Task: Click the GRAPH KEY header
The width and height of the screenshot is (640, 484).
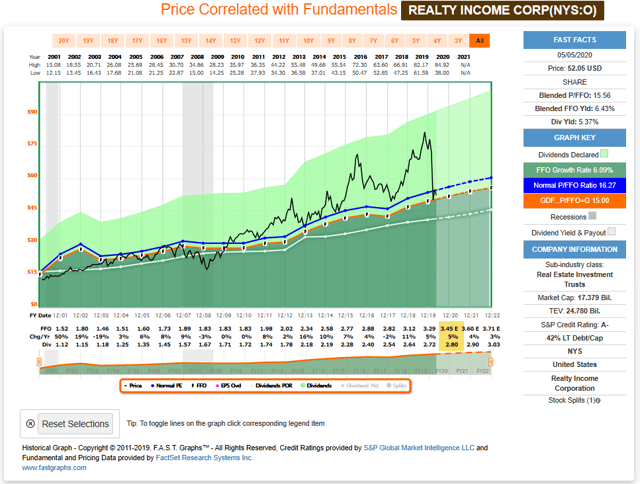Action: coord(574,138)
